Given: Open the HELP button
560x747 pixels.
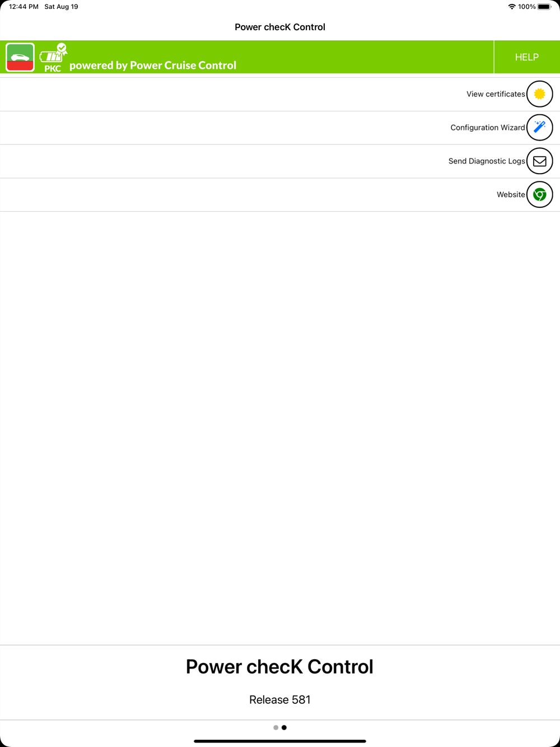Looking at the screenshot, I should (x=527, y=57).
